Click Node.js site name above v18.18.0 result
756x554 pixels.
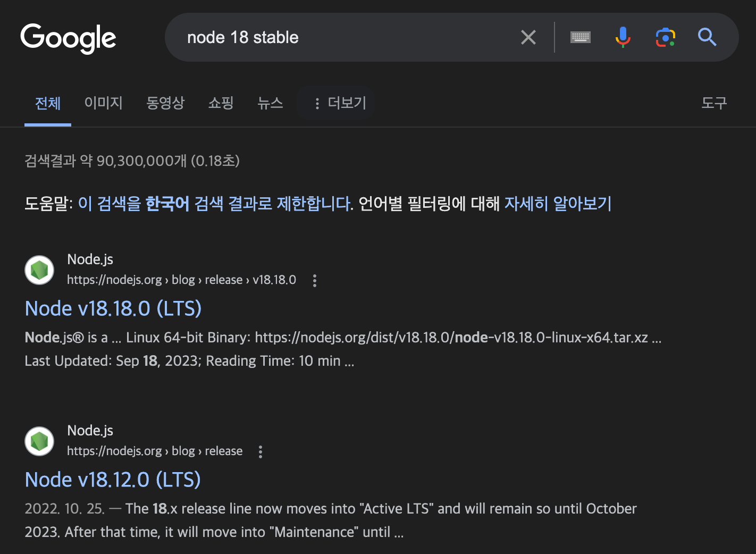click(90, 259)
